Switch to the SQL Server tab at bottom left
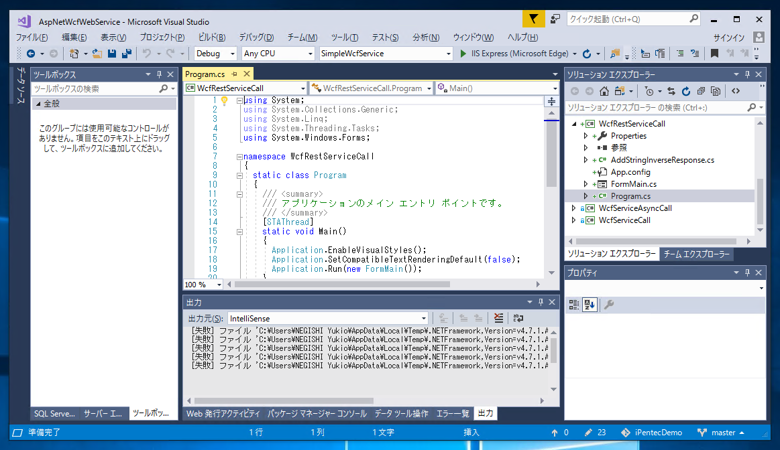Viewport: 780px width, 450px height. point(54,413)
